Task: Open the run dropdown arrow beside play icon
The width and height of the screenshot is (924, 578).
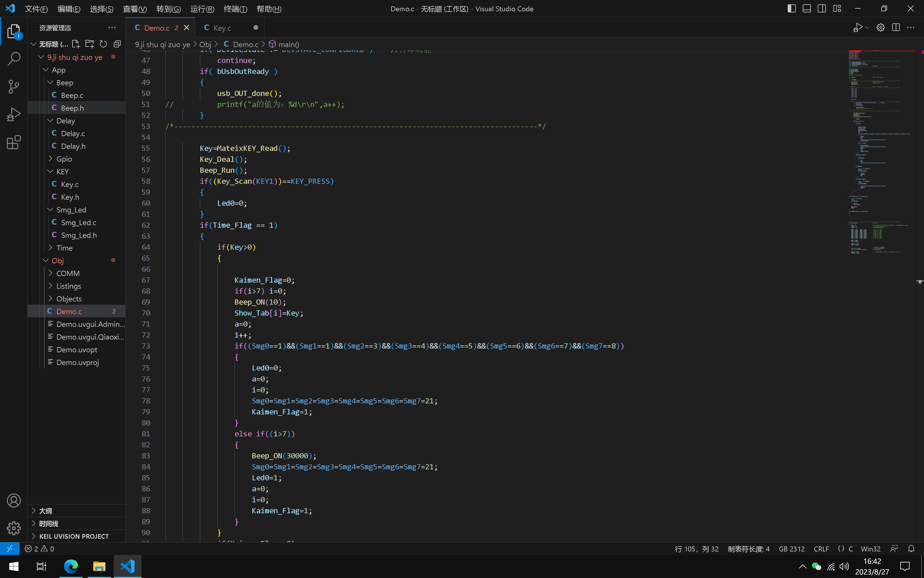Action: 867,27
